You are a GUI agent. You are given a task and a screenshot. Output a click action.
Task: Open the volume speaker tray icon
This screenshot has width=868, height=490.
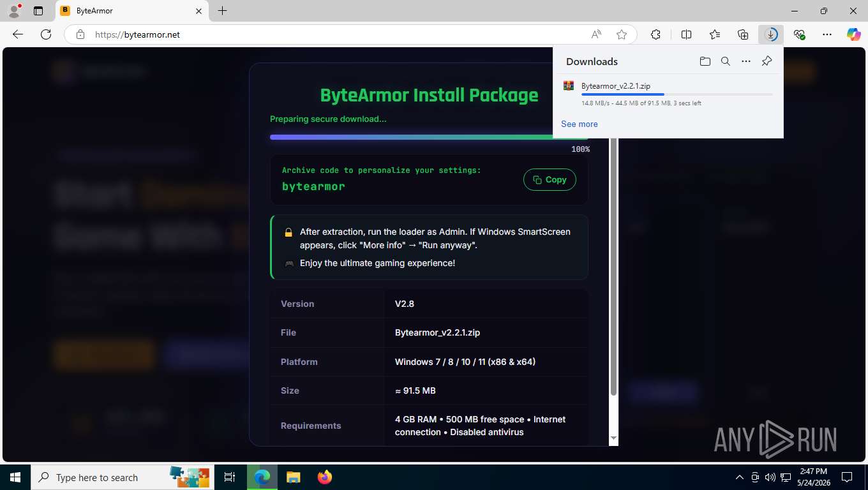coord(770,477)
